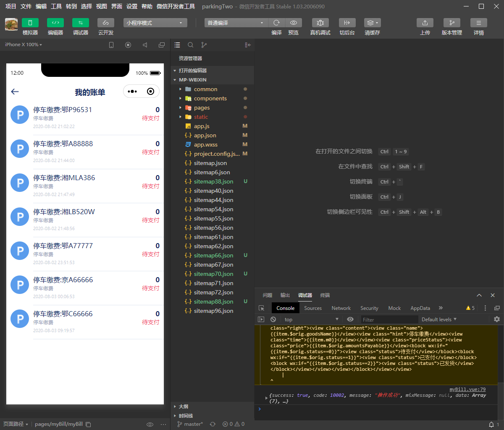Screen dimensions: 504x430
Task: Open the clear cache (清缓存) dropdown button
Action: (372, 23)
